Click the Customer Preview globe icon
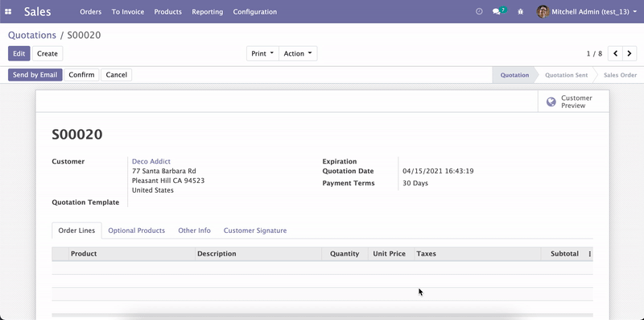Image resolution: width=644 pixels, height=320 pixels. click(551, 102)
